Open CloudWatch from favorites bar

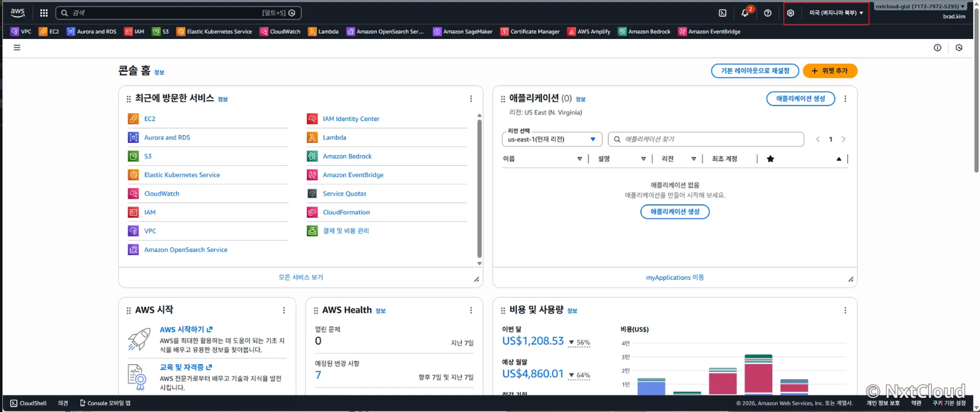pos(280,31)
